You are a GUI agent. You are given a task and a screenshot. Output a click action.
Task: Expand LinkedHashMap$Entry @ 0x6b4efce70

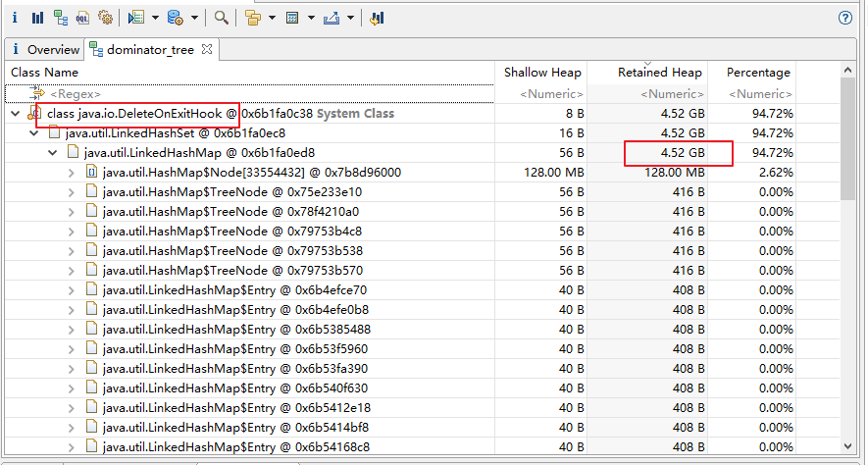(72, 290)
